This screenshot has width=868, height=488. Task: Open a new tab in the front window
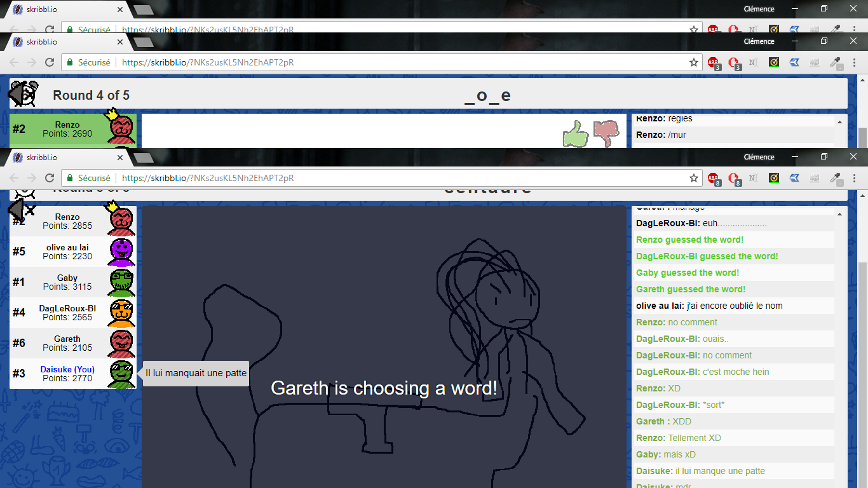click(144, 158)
